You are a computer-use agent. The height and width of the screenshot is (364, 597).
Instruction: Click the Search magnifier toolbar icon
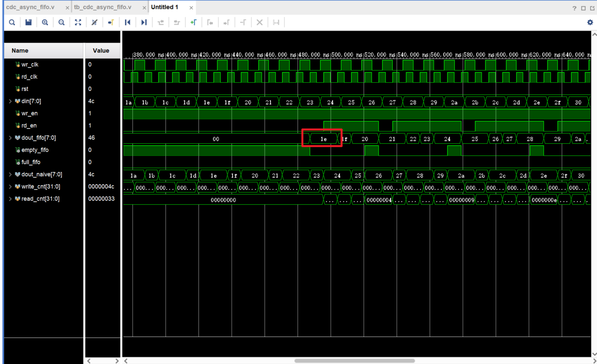pos(12,23)
